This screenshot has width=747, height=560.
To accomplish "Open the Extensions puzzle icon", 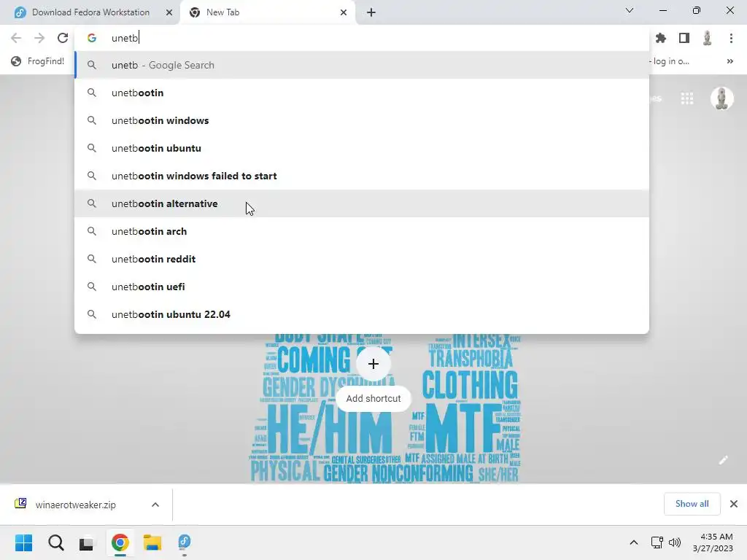I will tap(661, 38).
